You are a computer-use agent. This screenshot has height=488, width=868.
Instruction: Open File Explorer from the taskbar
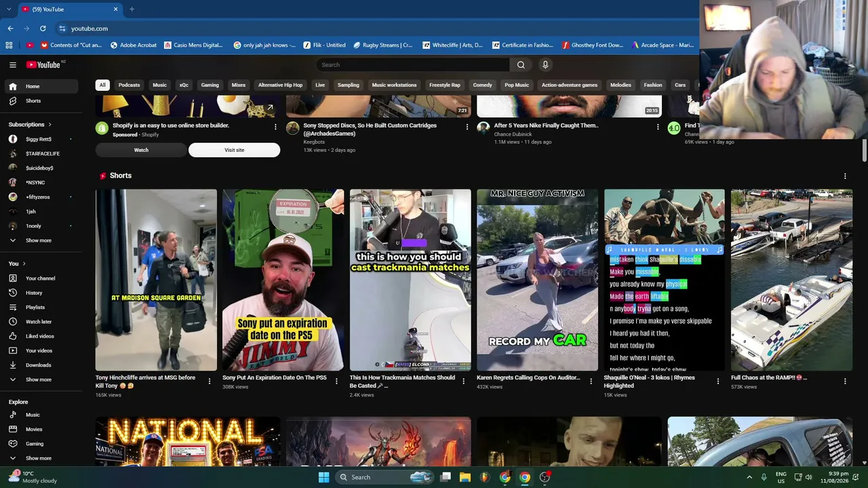click(465, 477)
